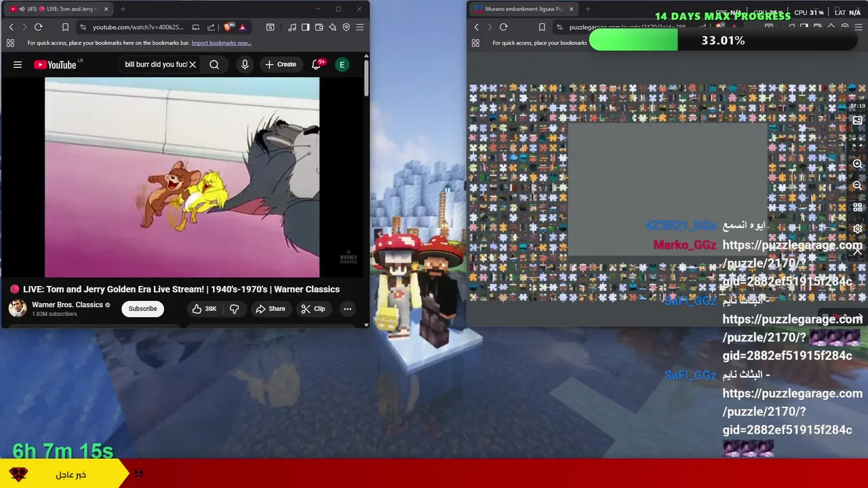Viewport: 868px width, 488px height.
Task: Zoom in on the jigsaw puzzle
Action: click(857, 164)
